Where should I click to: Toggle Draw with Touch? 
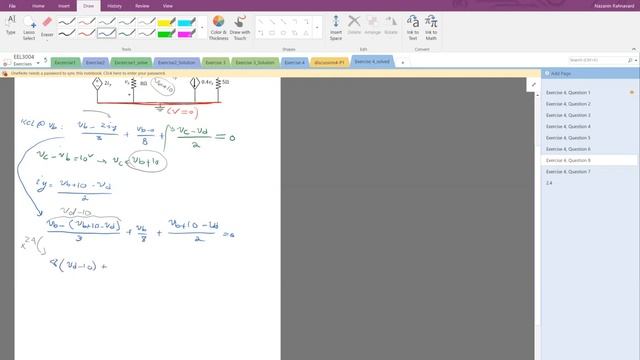tap(240, 28)
